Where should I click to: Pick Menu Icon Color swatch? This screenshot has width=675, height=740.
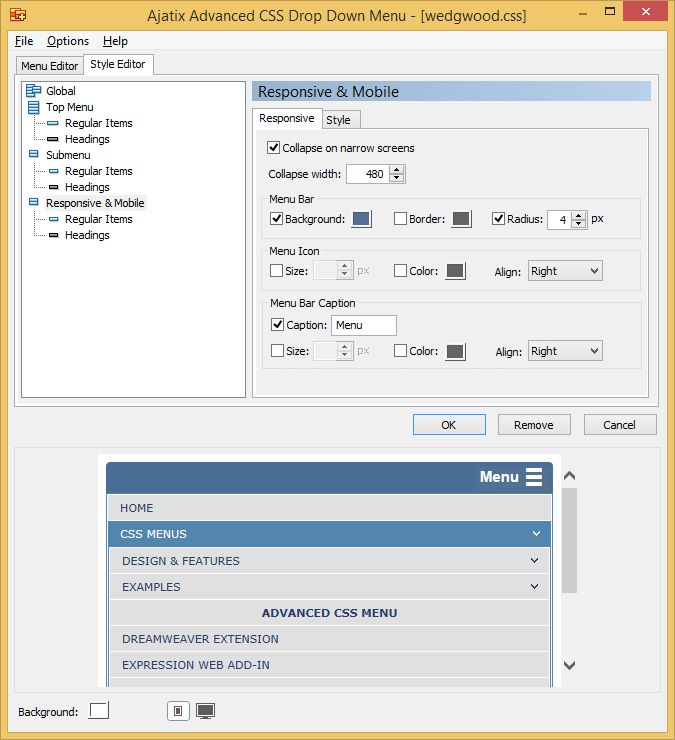(x=456, y=271)
